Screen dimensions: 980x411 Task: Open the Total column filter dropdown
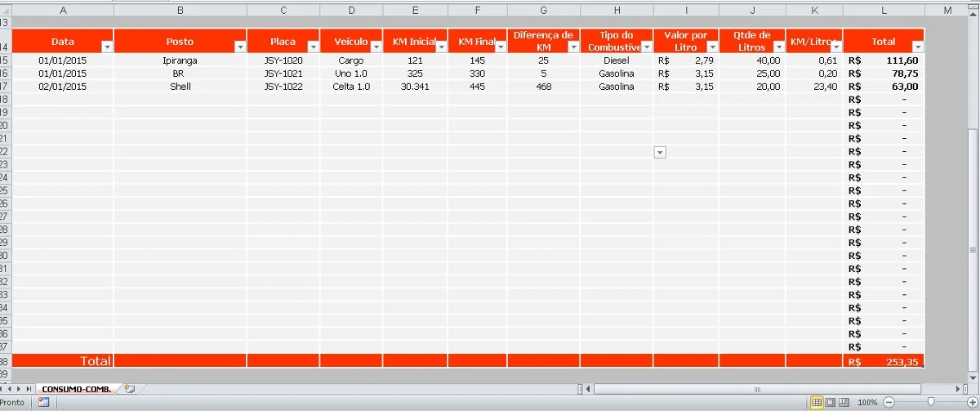click(917, 47)
